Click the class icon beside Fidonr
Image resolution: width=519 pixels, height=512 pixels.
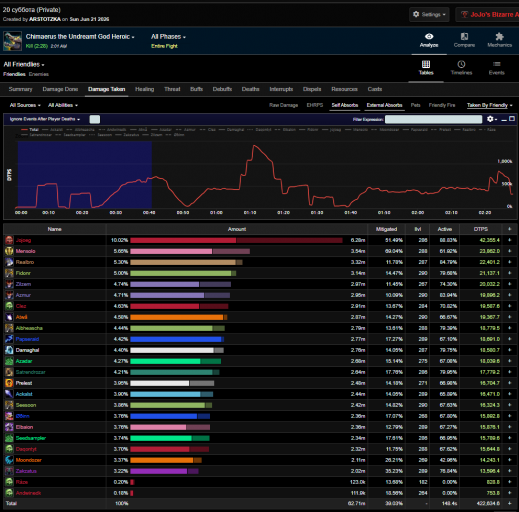point(9,273)
